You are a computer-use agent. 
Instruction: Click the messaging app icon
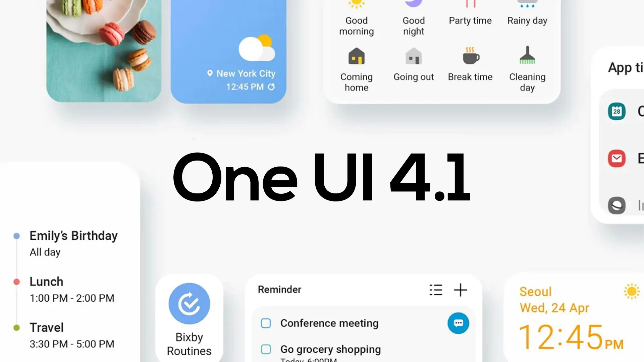point(458,323)
